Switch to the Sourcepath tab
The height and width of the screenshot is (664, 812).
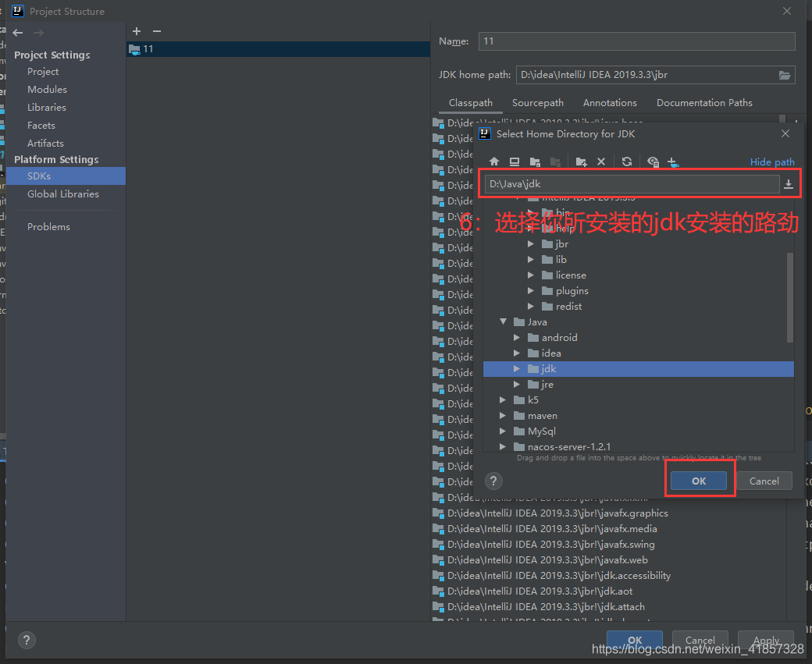point(537,103)
